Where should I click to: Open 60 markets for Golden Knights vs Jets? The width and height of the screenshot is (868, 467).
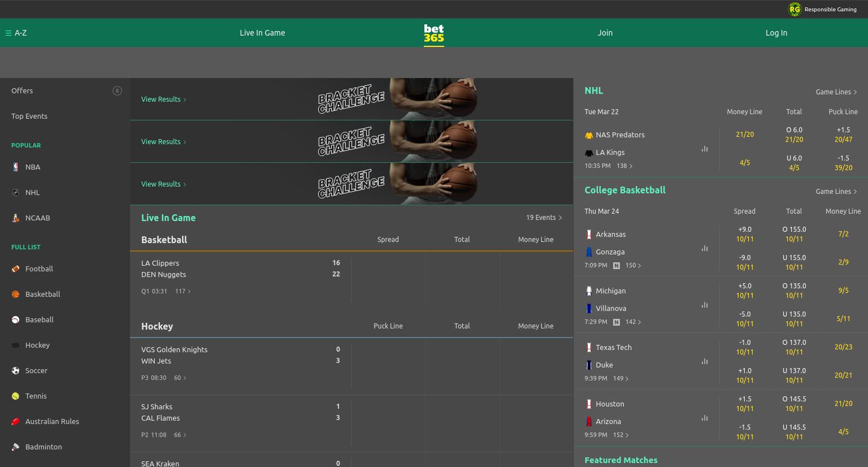[x=180, y=378]
